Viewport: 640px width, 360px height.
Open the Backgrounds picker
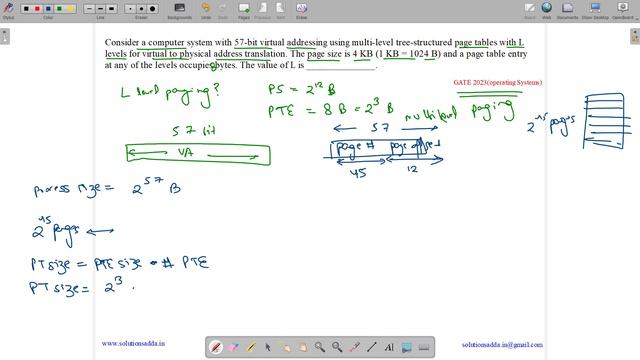click(x=179, y=10)
